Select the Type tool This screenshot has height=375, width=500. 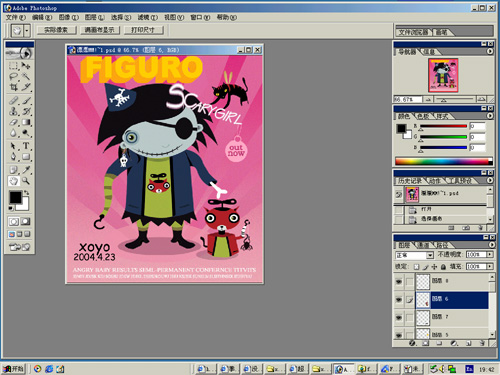(x=26, y=146)
